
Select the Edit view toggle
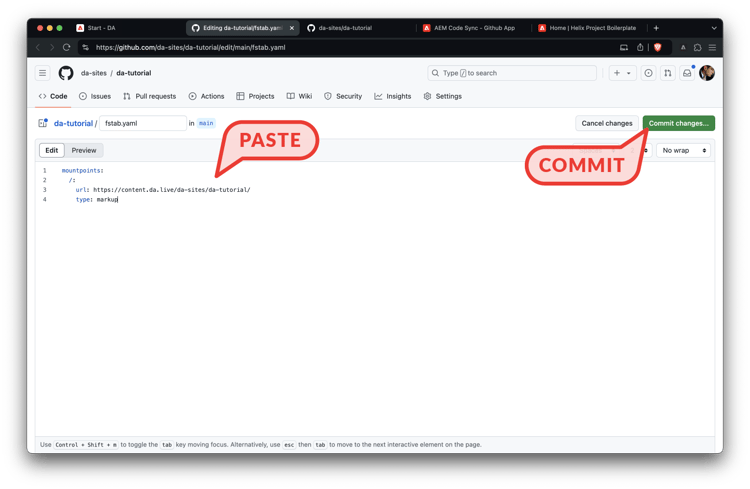[52, 150]
